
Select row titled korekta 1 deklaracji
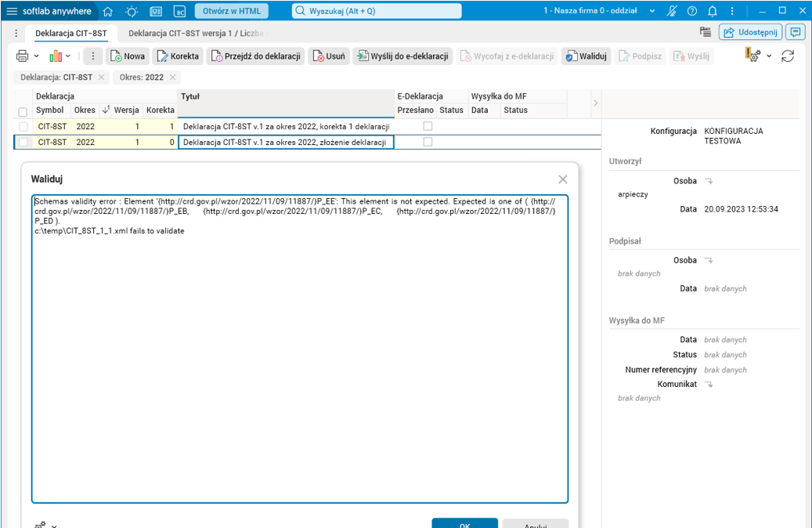(286, 126)
